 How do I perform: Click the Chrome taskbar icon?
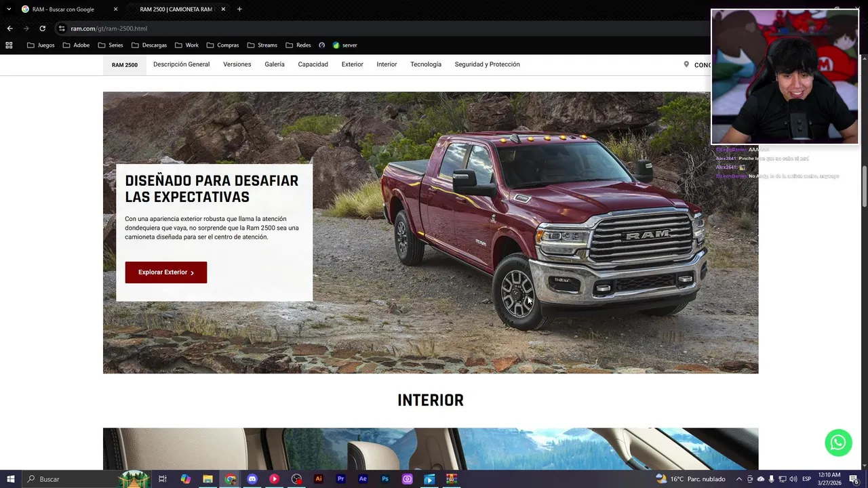pyautogui.click(x=231, y=479)
